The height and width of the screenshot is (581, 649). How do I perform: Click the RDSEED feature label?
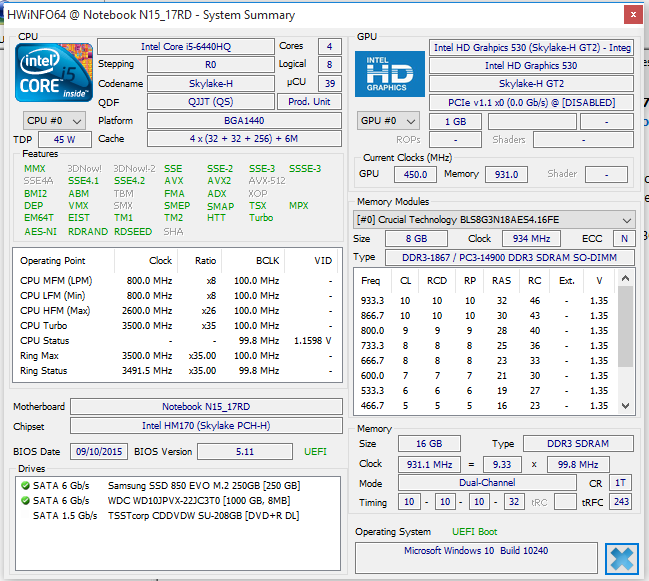pyautogui.click(x=133, y=232)
